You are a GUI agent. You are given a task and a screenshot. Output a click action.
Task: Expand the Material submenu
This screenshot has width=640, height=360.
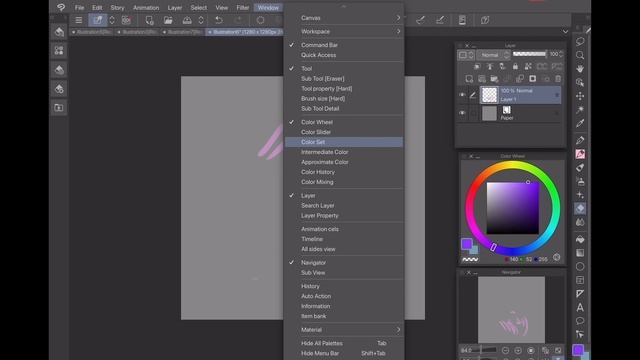click(344, 329)
